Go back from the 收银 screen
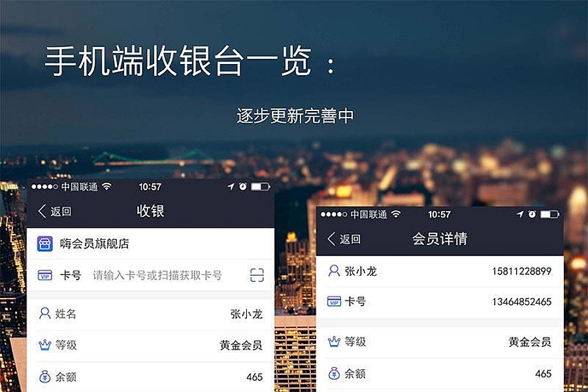The image size is (588, 392). 55,211
